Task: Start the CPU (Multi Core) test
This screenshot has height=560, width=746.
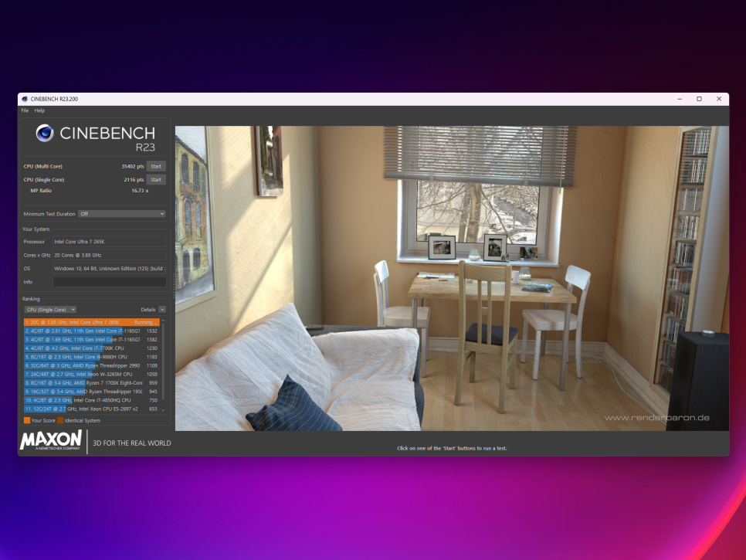Action: [156, 167]
